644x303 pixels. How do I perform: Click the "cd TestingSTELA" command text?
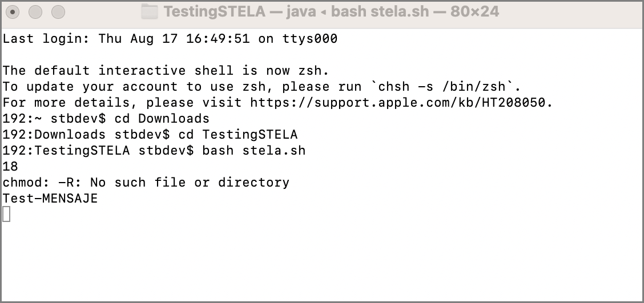coord(238,135)
